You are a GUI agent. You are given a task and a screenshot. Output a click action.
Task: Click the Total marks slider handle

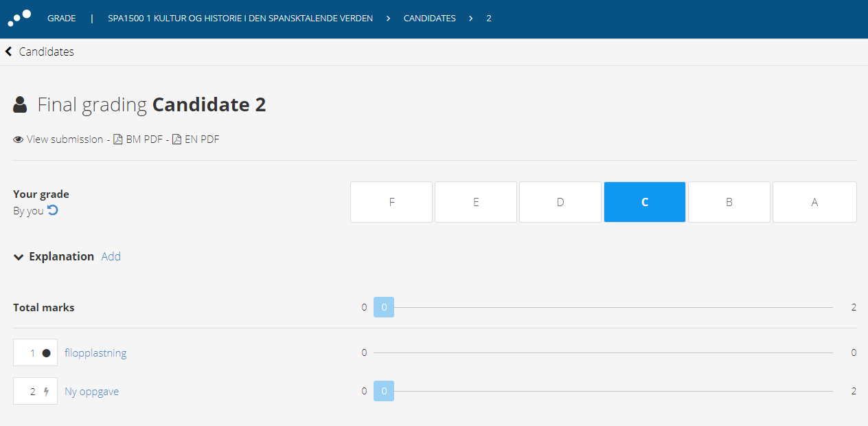(384, 307)
